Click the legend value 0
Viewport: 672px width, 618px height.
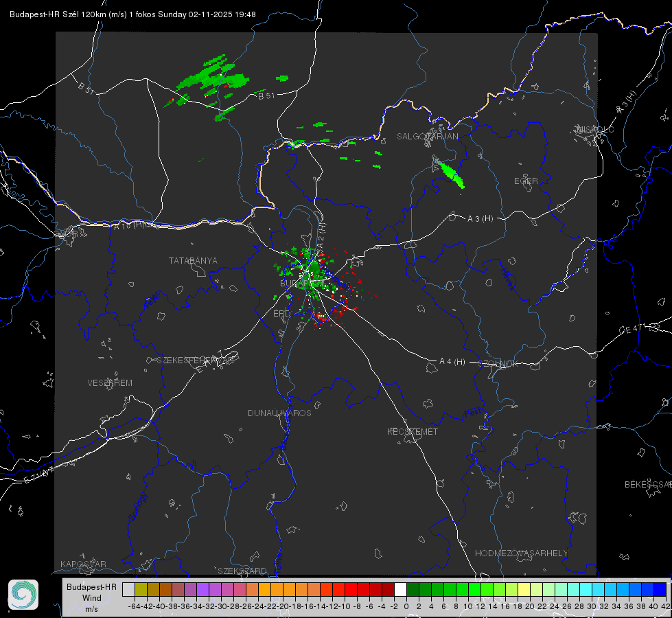pos(406,606)
